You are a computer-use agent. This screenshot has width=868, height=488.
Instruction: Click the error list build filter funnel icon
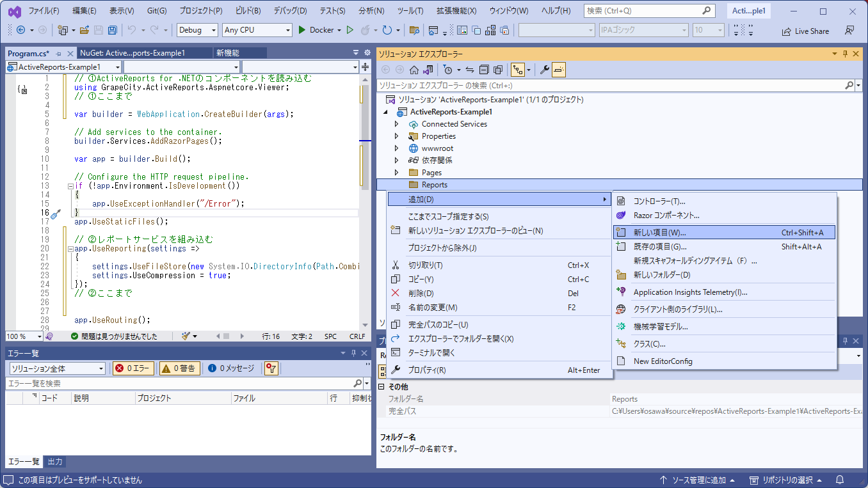coord(271,368)
